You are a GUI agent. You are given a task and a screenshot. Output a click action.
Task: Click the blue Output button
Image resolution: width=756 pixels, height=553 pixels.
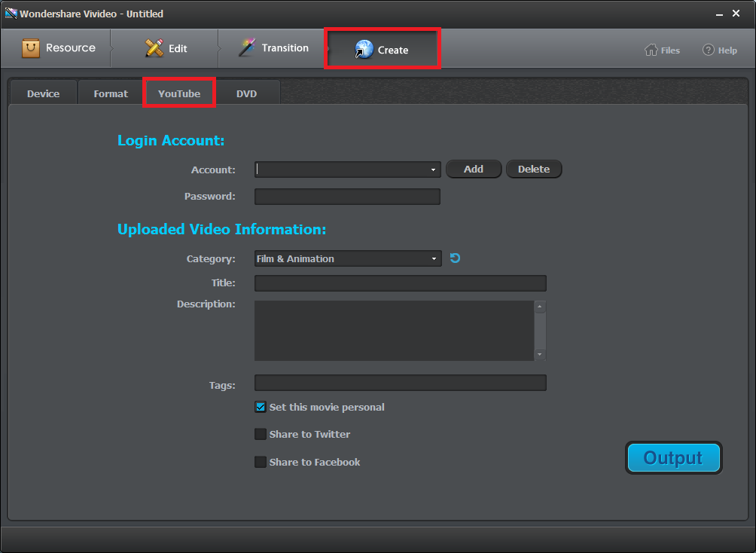tap(674, 457)
